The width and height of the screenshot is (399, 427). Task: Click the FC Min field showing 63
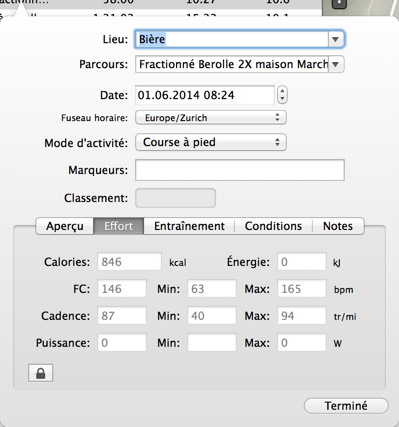pos(212,289)
